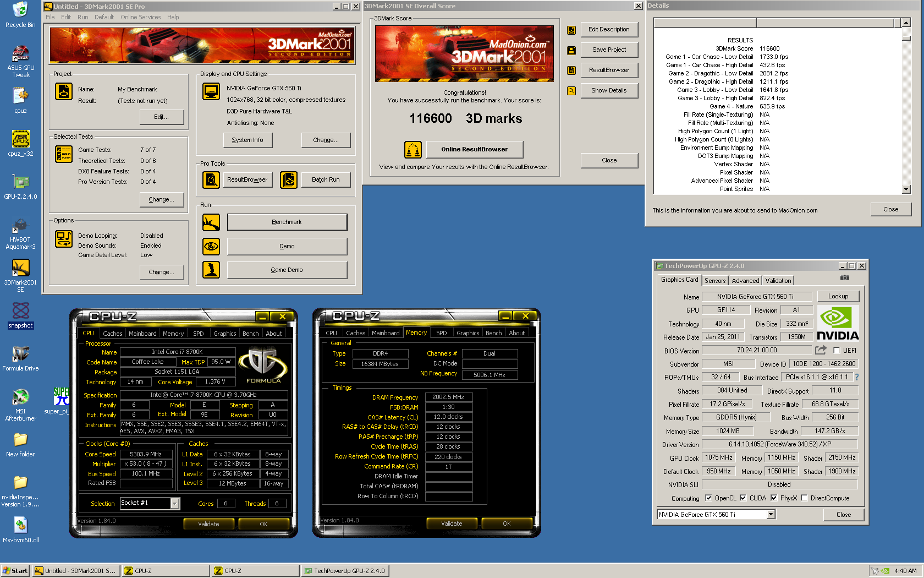Click the GPU-Z screenshot camera icon
Screen dimensions: 924x578
coord(845,278)
